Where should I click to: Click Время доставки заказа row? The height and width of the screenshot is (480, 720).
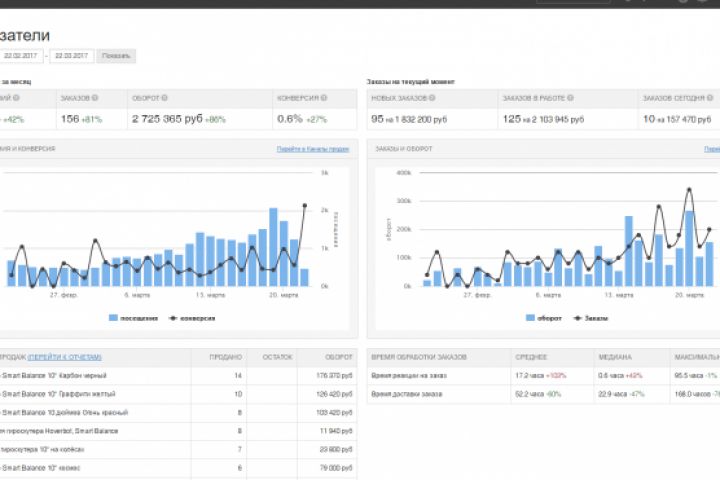click(543, 394)
